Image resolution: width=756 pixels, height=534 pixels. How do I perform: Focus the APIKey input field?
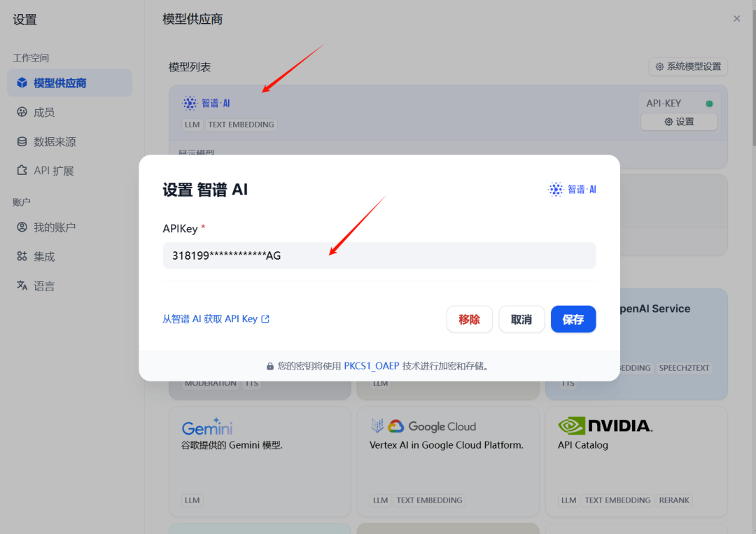[379, 255]
